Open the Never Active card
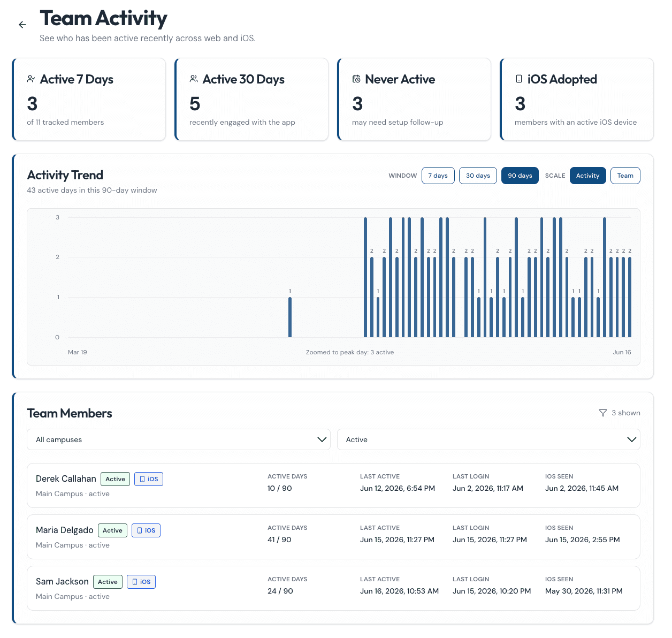Viewport: 672px width, 638px height. tap(414, 100)
